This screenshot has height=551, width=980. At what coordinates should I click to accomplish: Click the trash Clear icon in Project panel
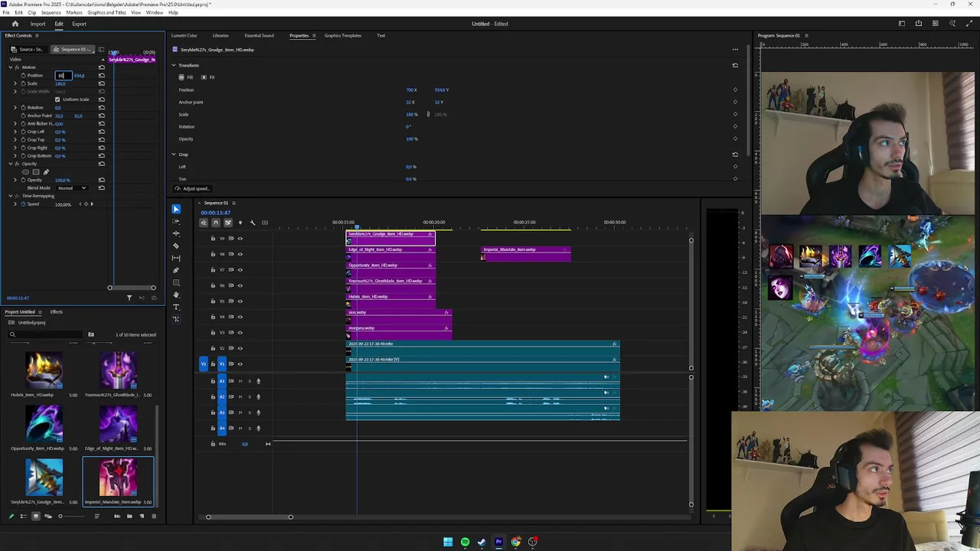click(154, 517)
